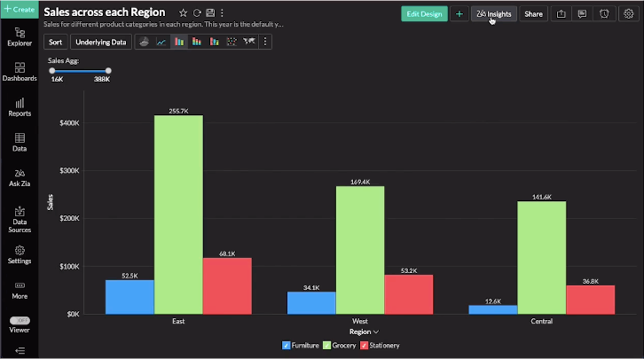Image resolution: width=644 pixels, height=359 pixels.
Task: Click the Sales Agg slider track
Action: (x=80, y=71)
